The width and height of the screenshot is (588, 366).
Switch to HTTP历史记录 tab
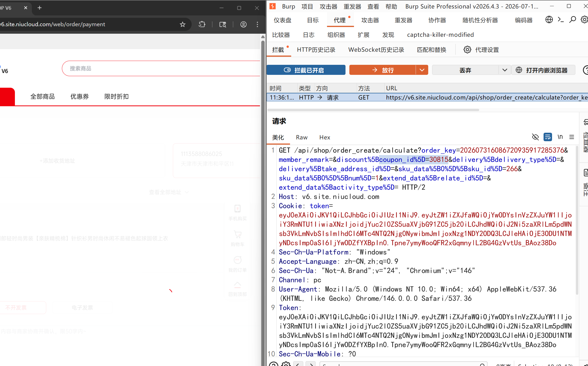(x=316, y=50)
